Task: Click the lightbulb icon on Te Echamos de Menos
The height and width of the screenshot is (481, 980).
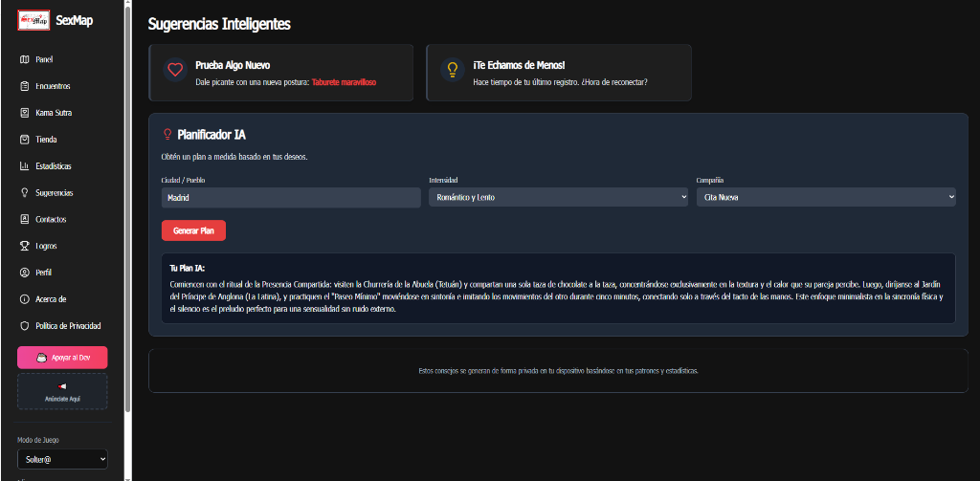Action: tap(452, 70)
